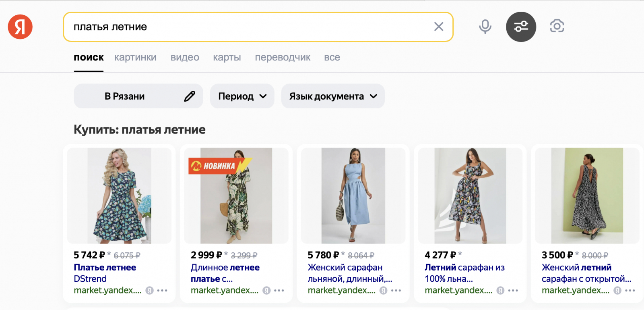Open the переводчик tab
Image resolution: width=644 pixels, height=310 pixels.
pyautogui.click(x=283, y=58)
